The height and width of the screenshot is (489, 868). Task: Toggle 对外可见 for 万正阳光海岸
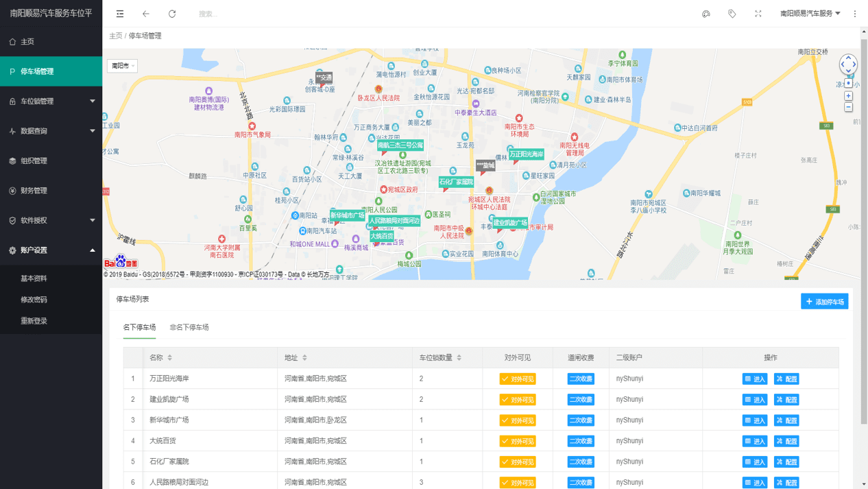point(518,379)
